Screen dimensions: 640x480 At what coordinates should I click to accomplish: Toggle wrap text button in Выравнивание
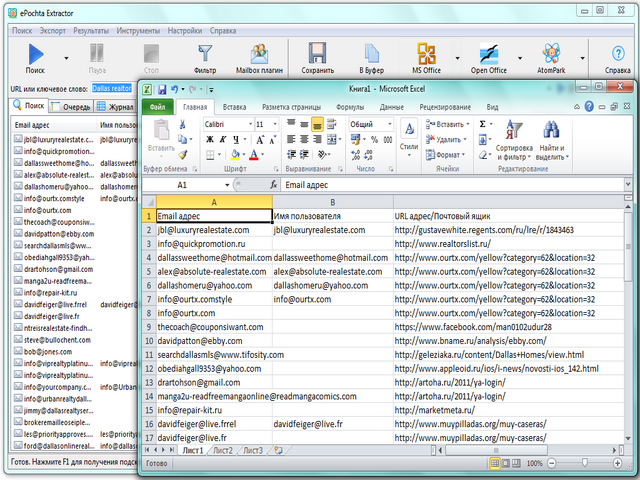[331, 124]
